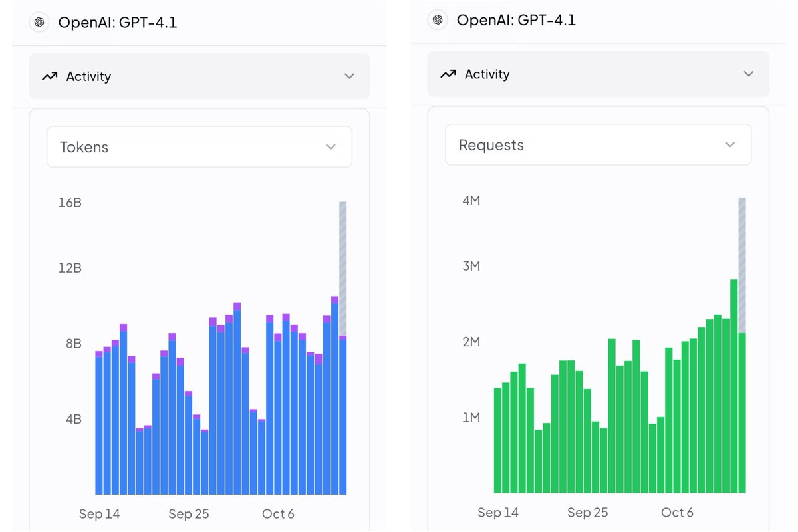798x532 pixels.
Task: Select the first blue bar in Tokens chart
Action: pos(99,426)
